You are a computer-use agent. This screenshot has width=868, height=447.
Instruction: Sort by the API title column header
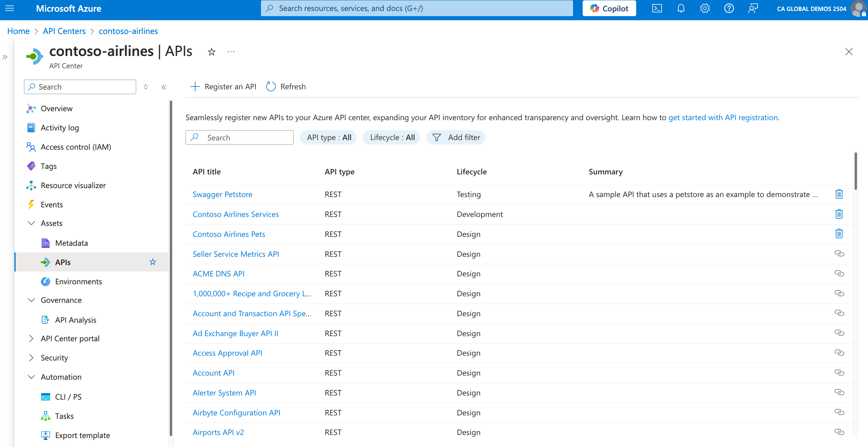click(x=207, y=172)
